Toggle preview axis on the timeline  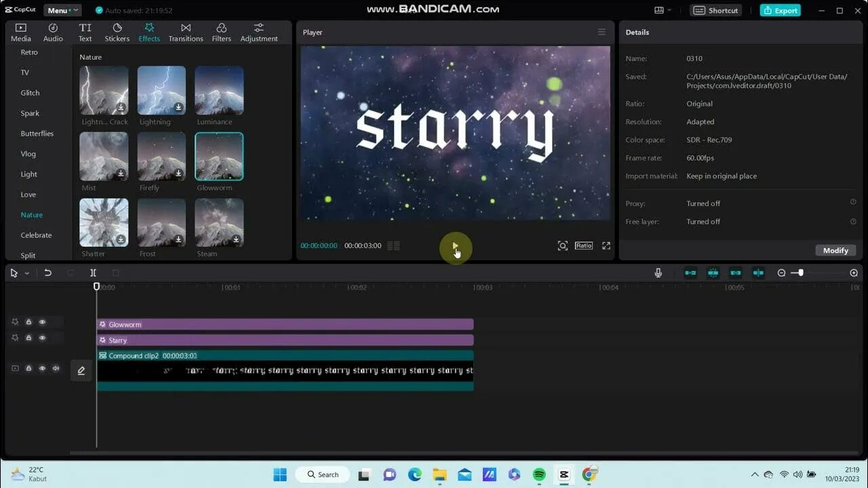758,272
